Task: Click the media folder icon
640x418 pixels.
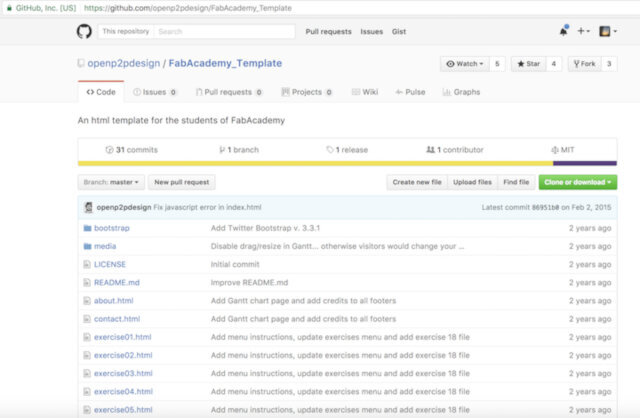Action: (x=87, y=246)
